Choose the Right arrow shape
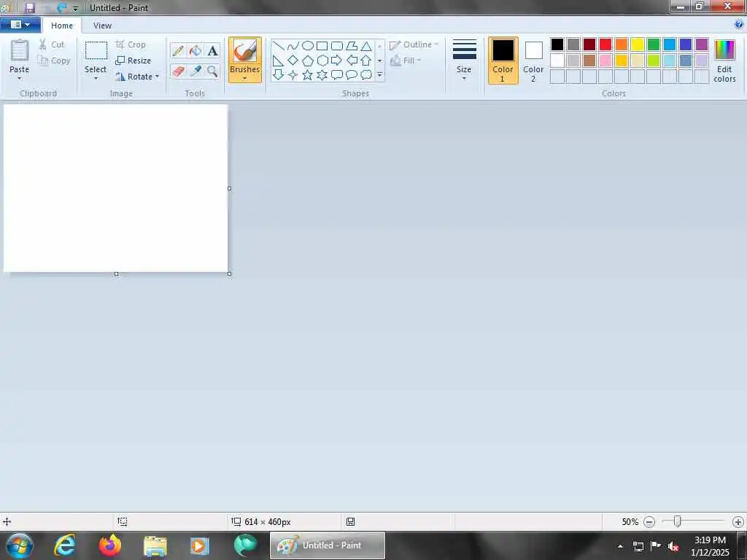The image size is (747, 560). tap(337, 61)
